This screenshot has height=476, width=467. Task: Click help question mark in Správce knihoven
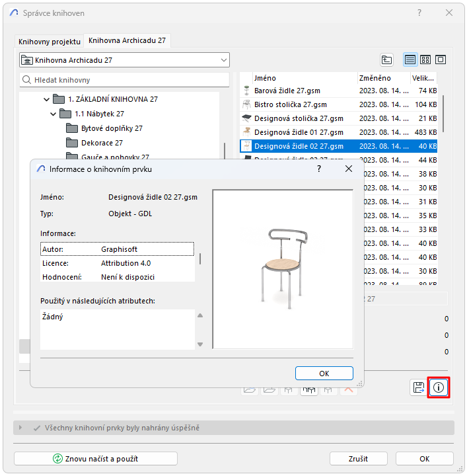coord(419,13)
